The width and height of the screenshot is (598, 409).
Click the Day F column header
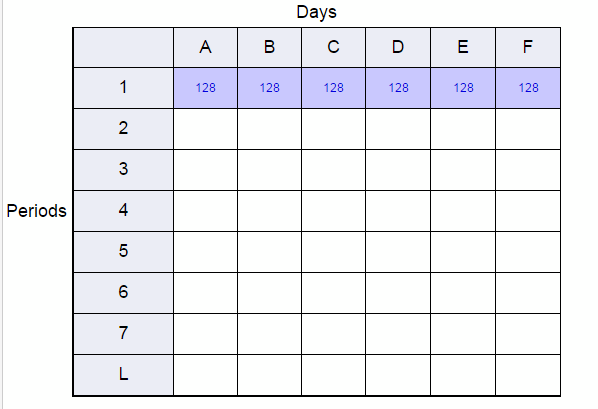pos(528,47)
